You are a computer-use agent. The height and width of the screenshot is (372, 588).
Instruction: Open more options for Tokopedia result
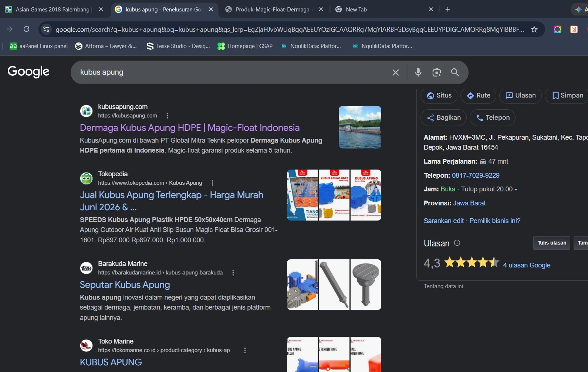212,183
